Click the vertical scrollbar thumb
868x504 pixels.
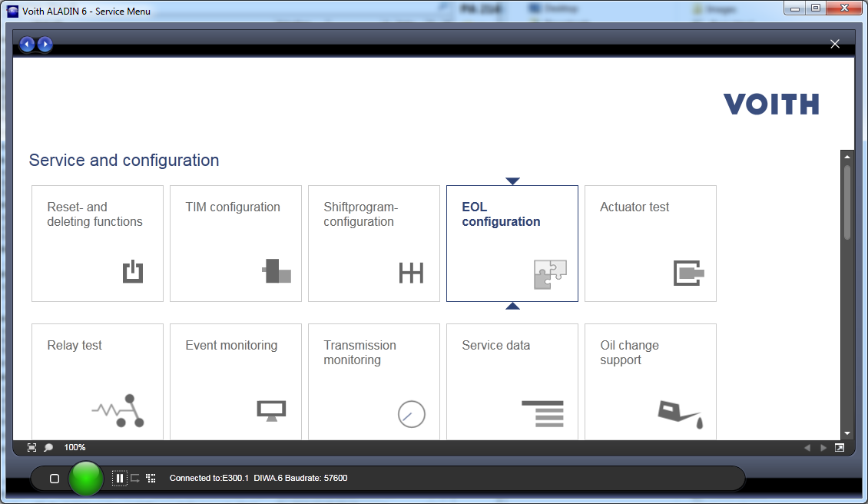pyautogui.click(x=847, y=201)
